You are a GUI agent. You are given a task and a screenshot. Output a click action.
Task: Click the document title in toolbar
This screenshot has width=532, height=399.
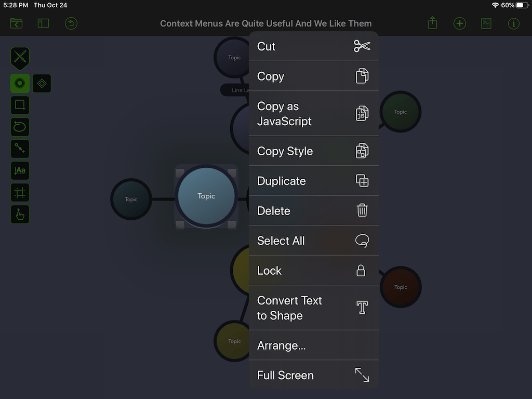pyautogui.click(x=265, y=23)
